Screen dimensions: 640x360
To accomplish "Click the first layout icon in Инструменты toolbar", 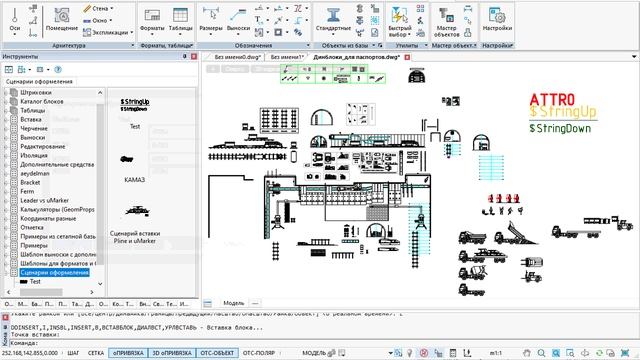I will [x=9, y=70].
